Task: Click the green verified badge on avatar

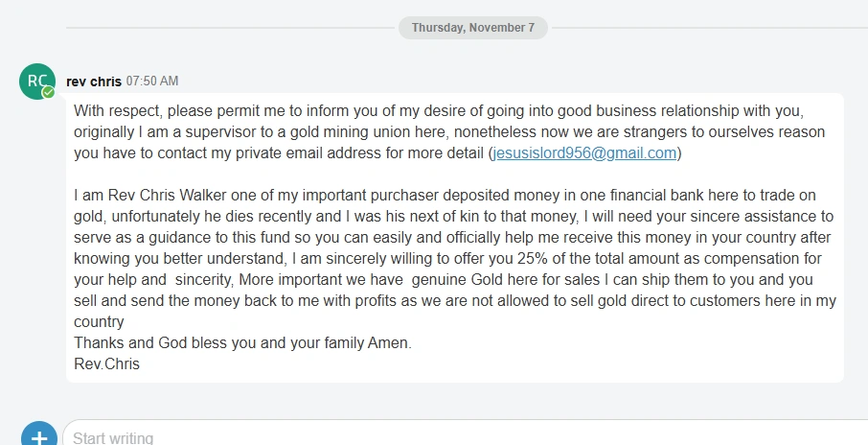Action: click(48, 92)
